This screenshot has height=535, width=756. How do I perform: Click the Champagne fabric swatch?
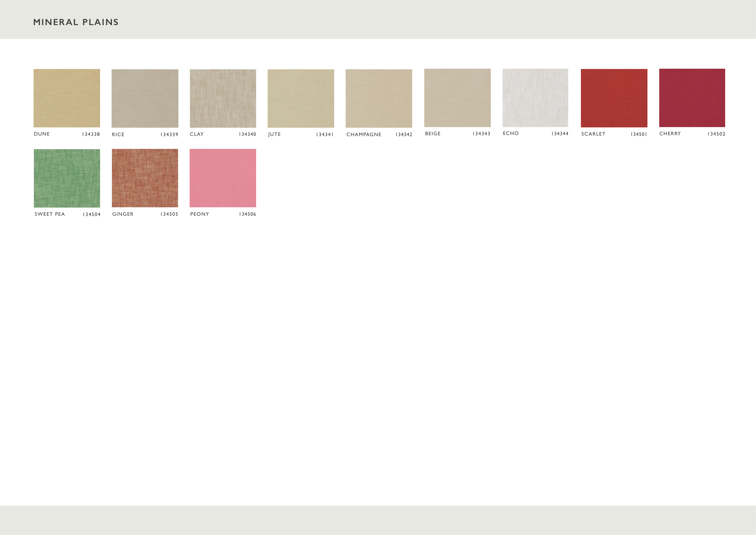click(379, 98)
